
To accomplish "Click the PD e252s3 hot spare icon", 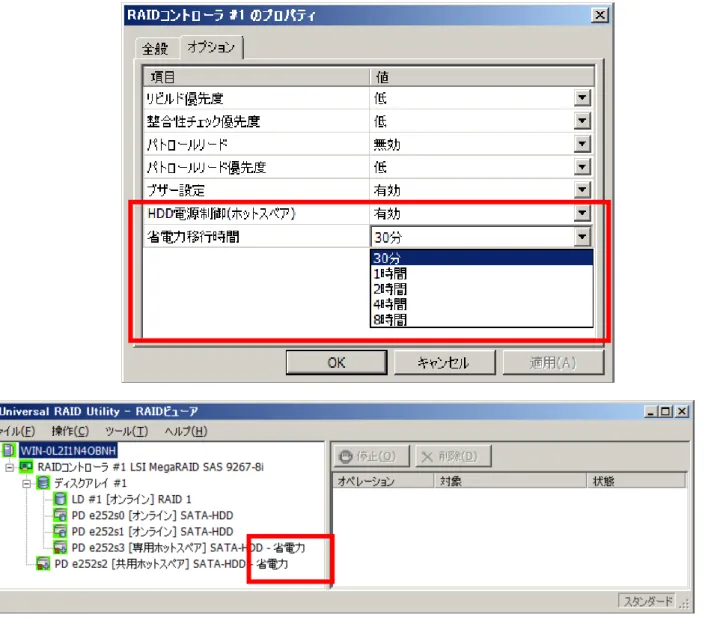I will [x=60, y=547].
